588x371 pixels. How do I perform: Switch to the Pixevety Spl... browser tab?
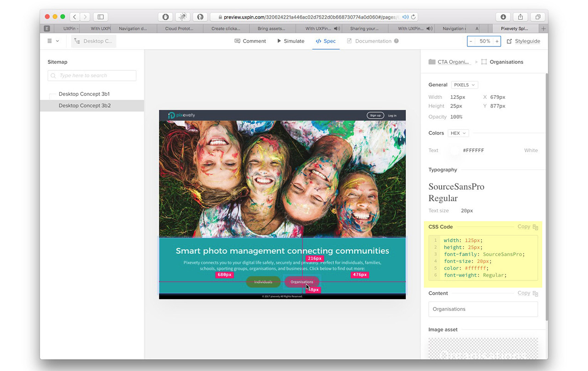pos(514,29)
